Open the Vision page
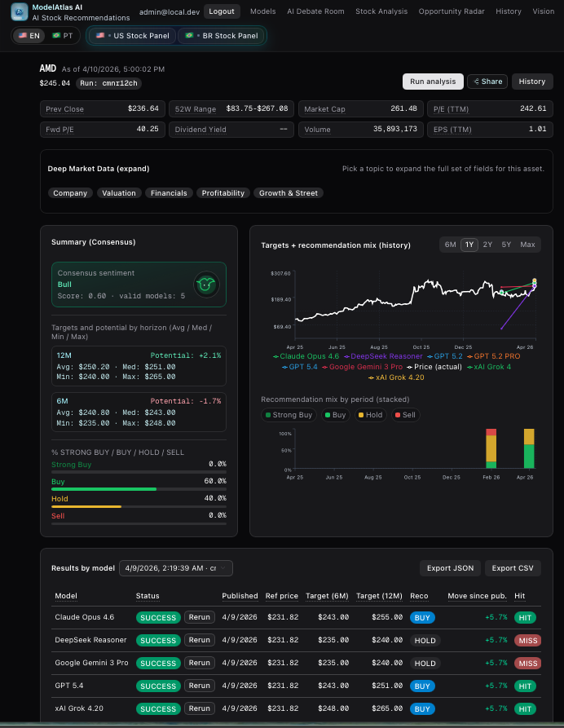Viewport: 564px width, 728px height. [544, 11]
